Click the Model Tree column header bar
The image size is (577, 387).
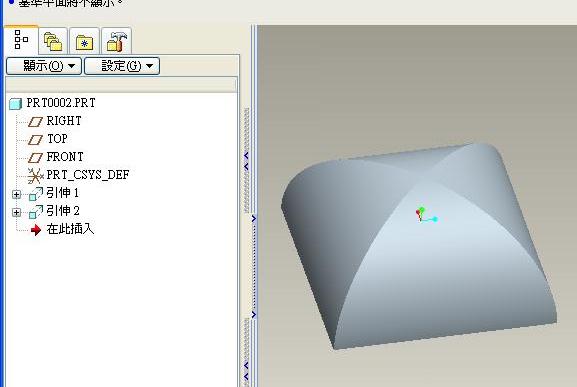click(x=121, y=85)
